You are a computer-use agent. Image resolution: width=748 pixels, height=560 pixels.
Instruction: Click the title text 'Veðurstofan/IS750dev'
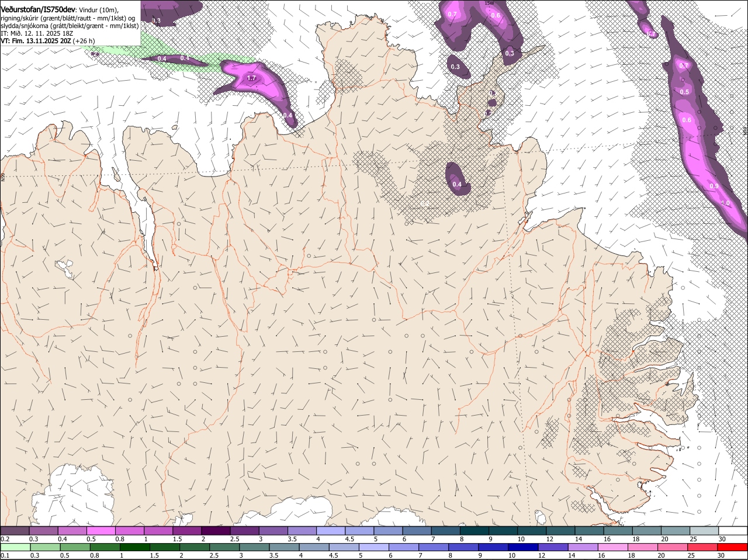pyautogui.click(x=38, y=9)
